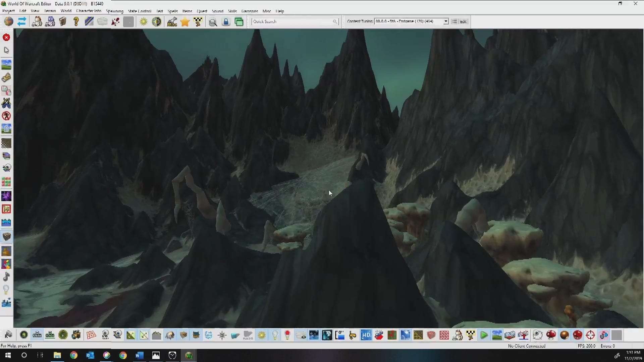Click the green play arrow icon
The width and height of the screenshot is (644, 362).
484,335
